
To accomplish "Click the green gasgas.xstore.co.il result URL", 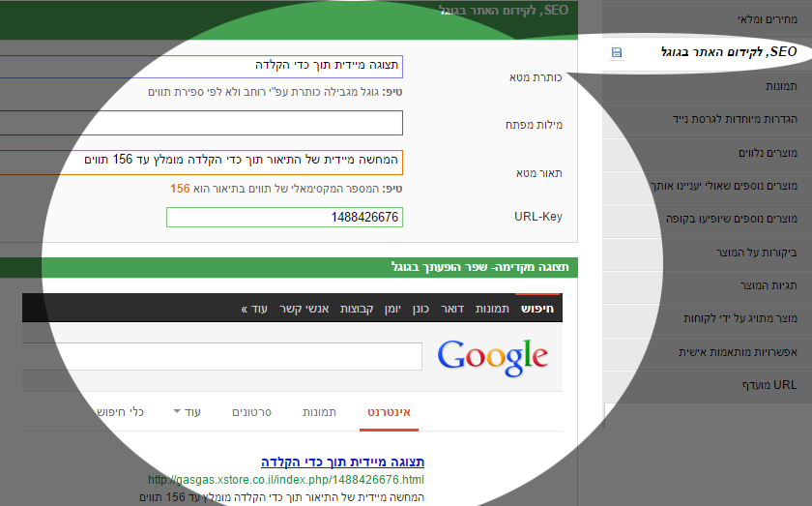I will (286, 480).
